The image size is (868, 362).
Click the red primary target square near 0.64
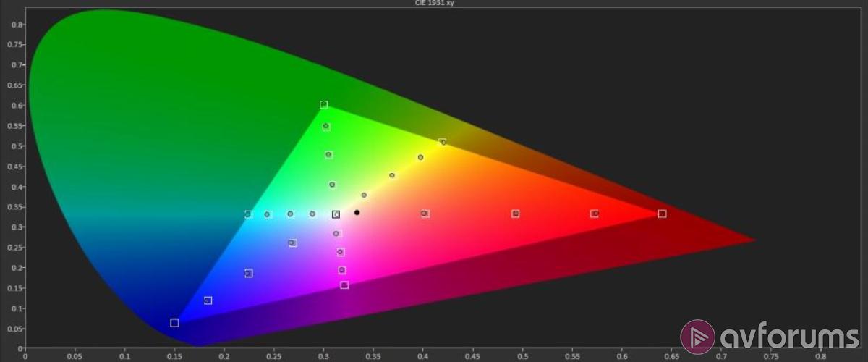coord(662,214)
